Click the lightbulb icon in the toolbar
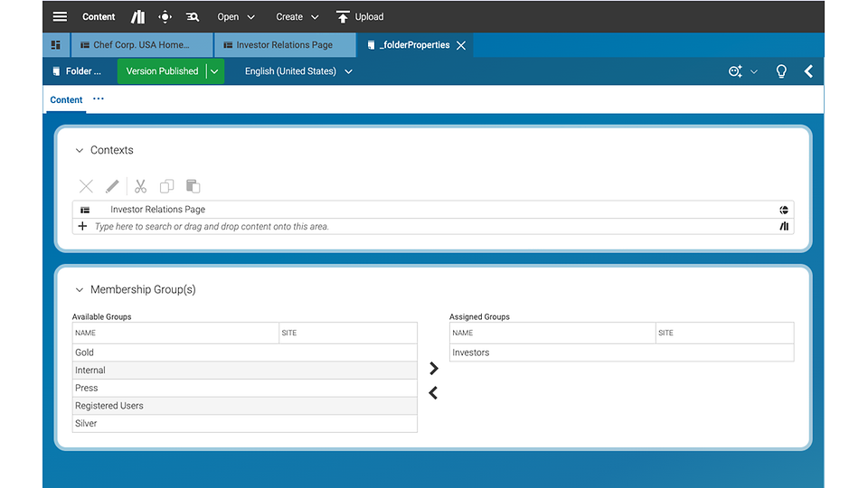The image size is (868, 488). [781, 71]
